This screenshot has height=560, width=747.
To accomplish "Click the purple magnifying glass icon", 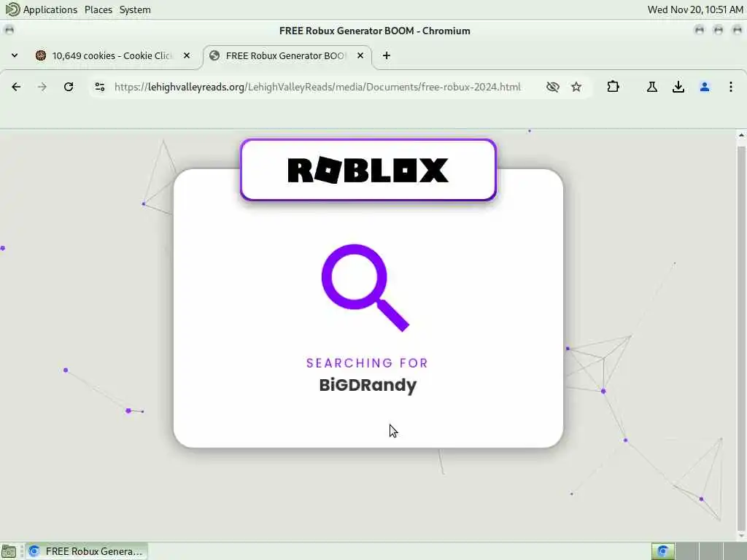I will [x=365, y=287].
